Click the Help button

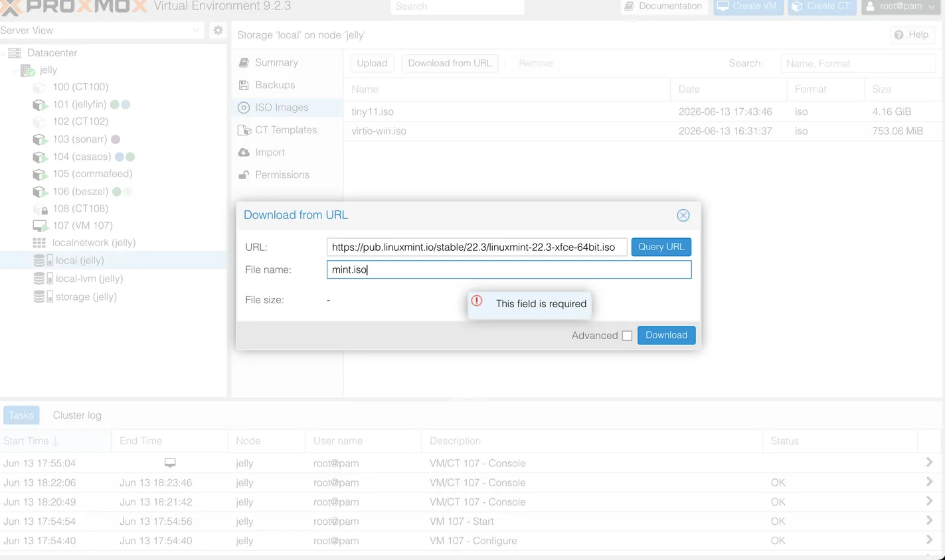tap(911, 35)
